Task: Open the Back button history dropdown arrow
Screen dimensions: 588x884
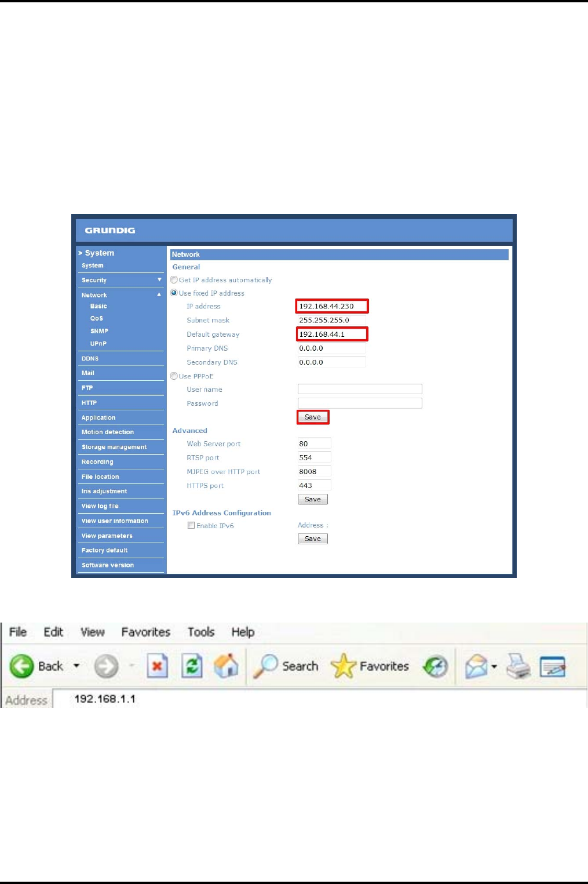Action: pyautogui.click(x=76, y=667)
